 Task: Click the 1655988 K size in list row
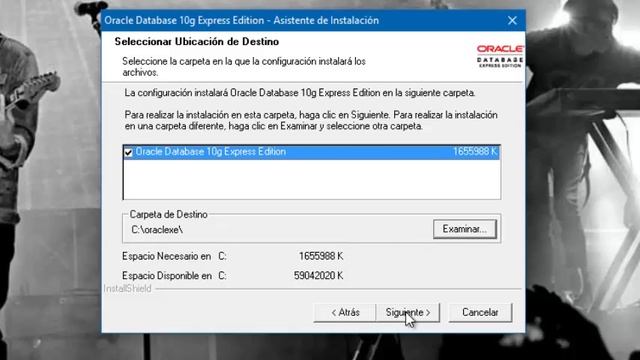coord(475,152)
